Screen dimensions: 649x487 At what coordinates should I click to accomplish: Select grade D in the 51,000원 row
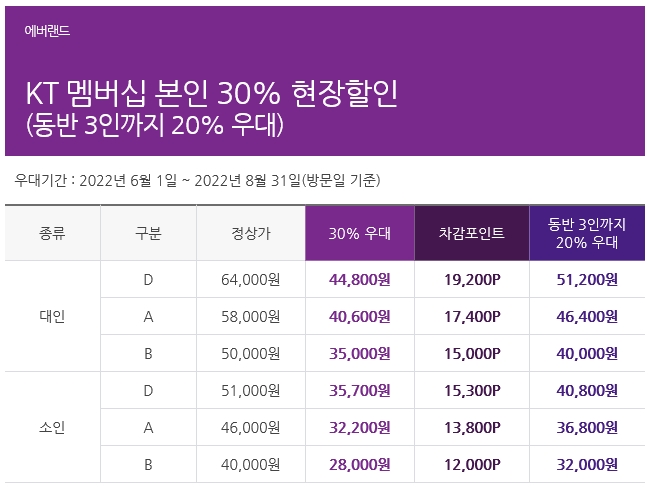pos(148,391)
